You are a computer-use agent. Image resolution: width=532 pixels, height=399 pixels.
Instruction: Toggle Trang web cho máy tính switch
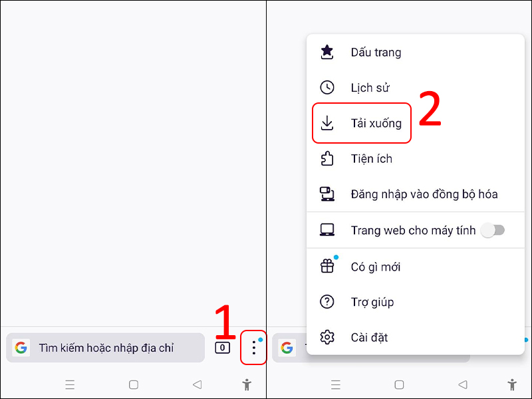tap(493, 230)
